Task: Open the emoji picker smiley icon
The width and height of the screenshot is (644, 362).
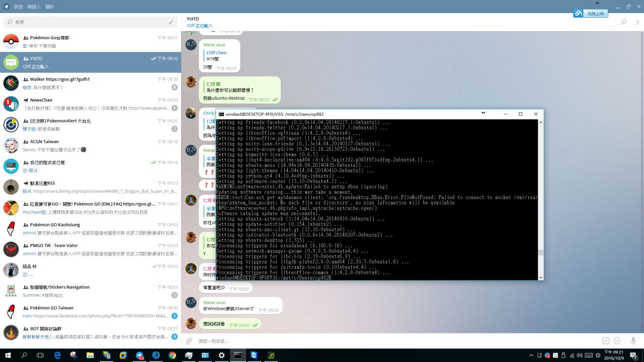Action: (x=617, y=341)
